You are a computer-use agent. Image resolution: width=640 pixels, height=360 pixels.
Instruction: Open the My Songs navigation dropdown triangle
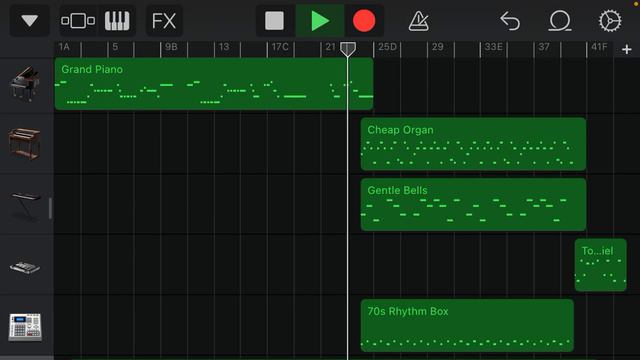point(29,20)
